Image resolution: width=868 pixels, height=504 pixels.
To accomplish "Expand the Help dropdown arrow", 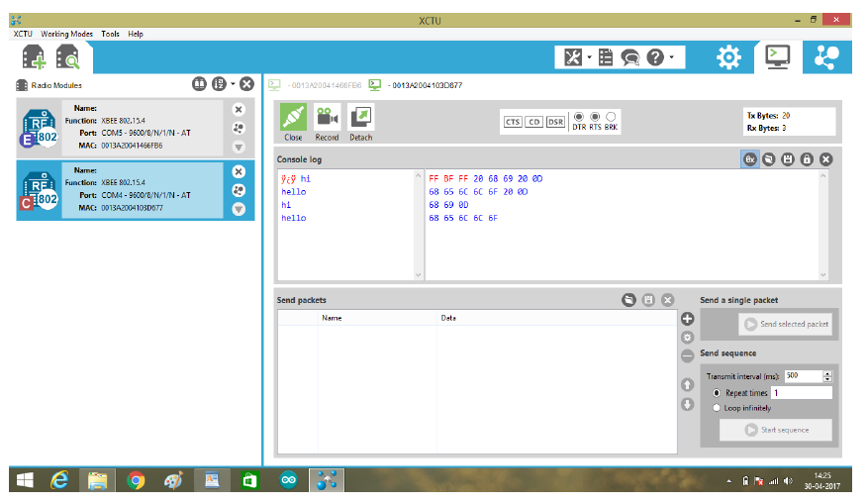I will (x=672, y=57).
